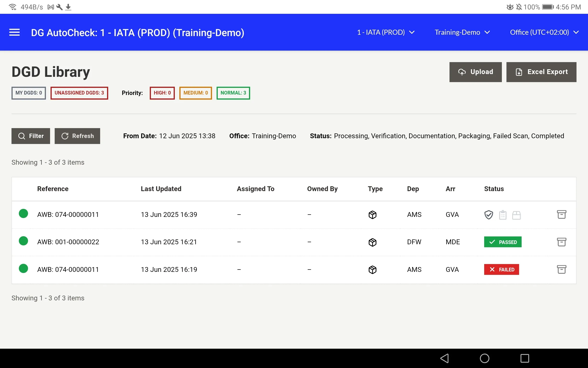
Task: Click the MDE arrival cell
Action: 453,242
